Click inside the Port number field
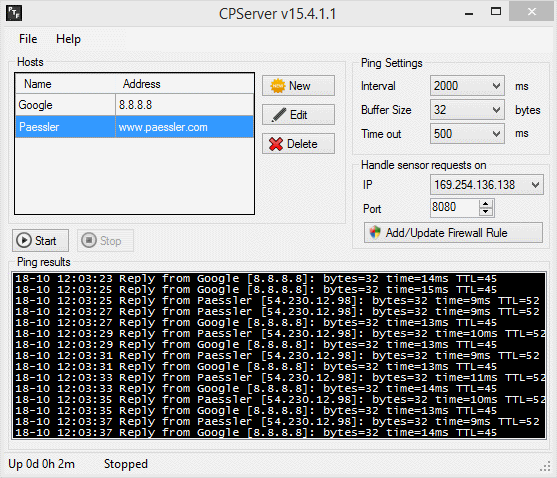The height and width of the screenshot is (478, 557). (454, 207)
